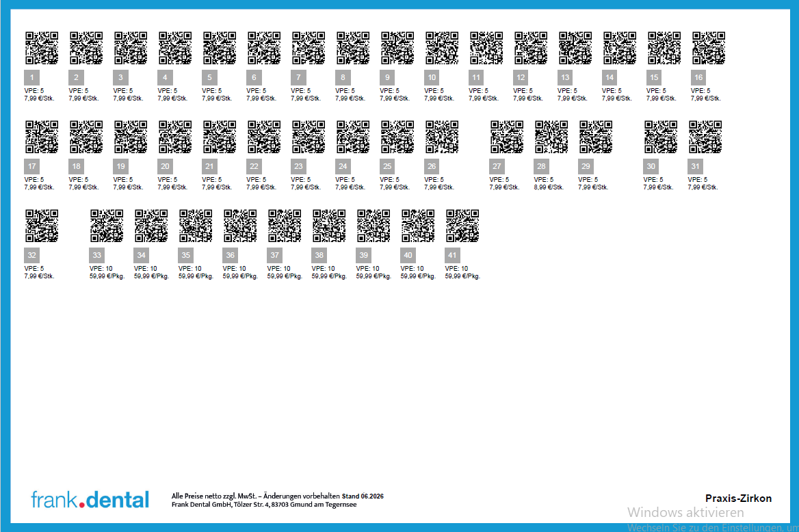
Task: Click the gray number badge 18
Action: point(76,166)
